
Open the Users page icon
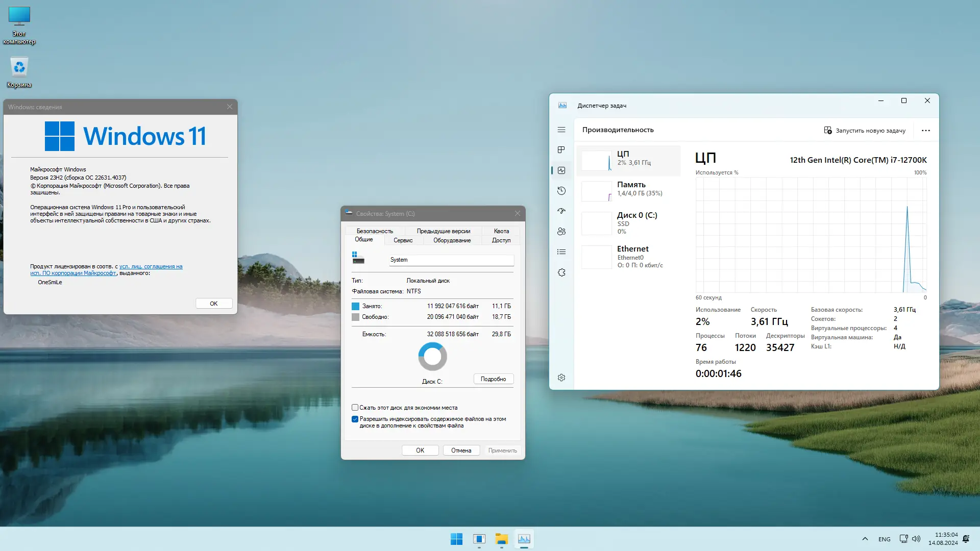(561, 232)
